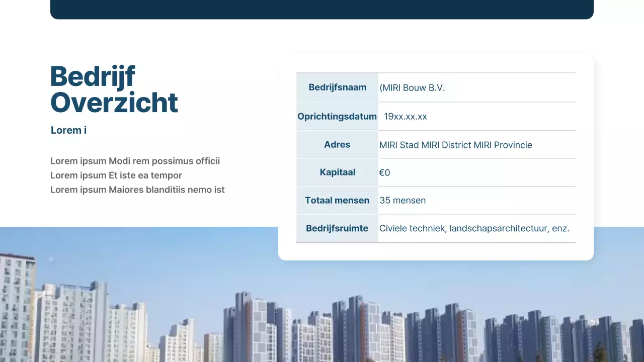Screen dimensions: 644x362
Task: Click the line 'Lorem ipsum Modi rem possimus officii'
Action: (x=135, y=161)
